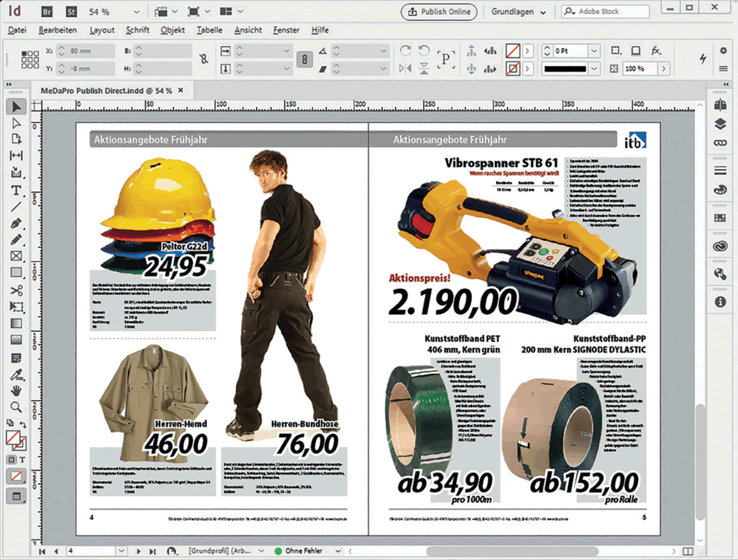Click the fx effects icon

(656, 50)
